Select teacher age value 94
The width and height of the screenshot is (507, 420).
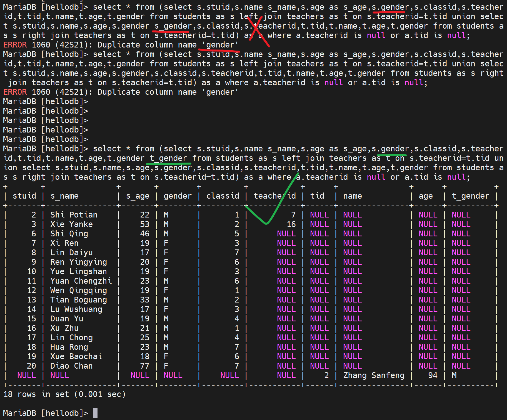click(x=433, y=375)
